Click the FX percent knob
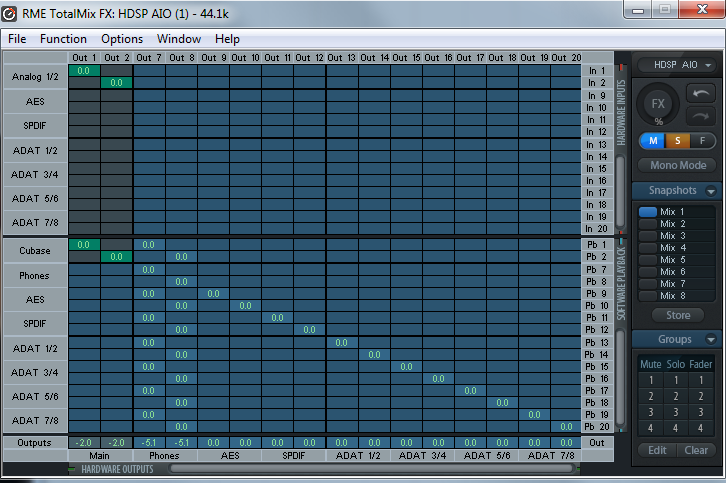The height and width of the screenshot is (483, 726). 658,104
